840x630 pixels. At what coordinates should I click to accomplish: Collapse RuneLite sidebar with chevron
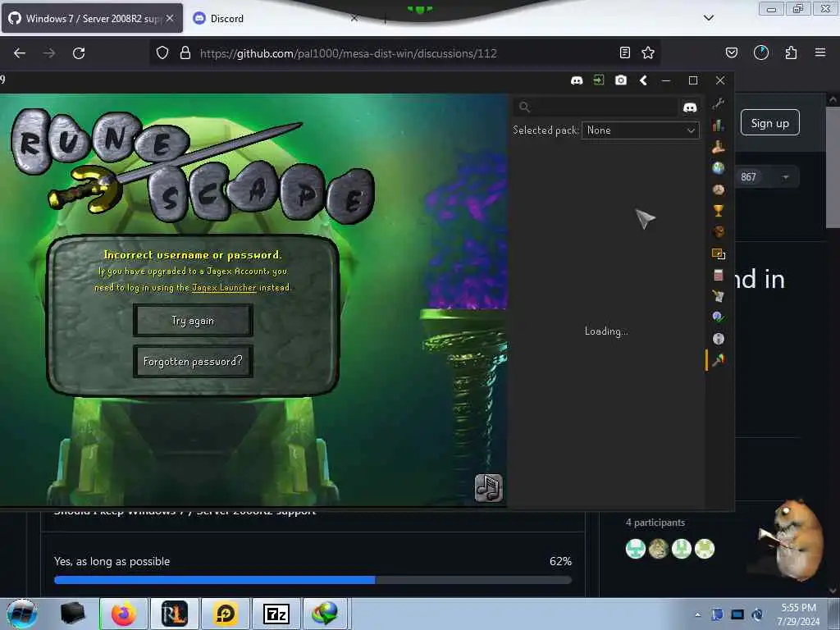pyautogui.click(x=643, y=80)
